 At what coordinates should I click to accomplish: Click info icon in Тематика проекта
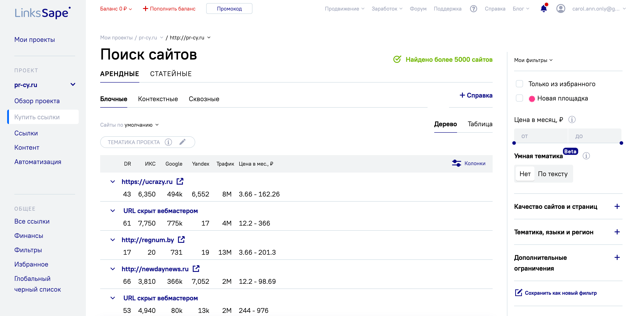(168, 142)
